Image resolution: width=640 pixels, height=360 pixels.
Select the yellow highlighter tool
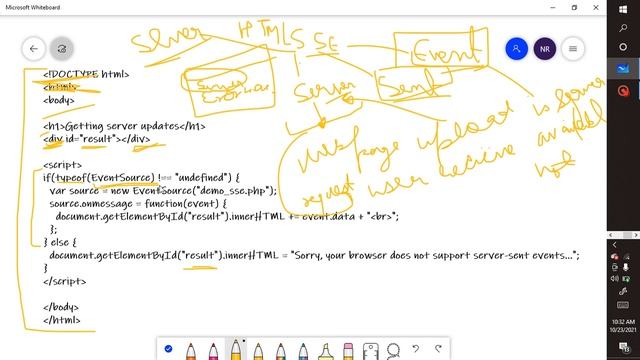pyautogui.click(x=325, y=351)
